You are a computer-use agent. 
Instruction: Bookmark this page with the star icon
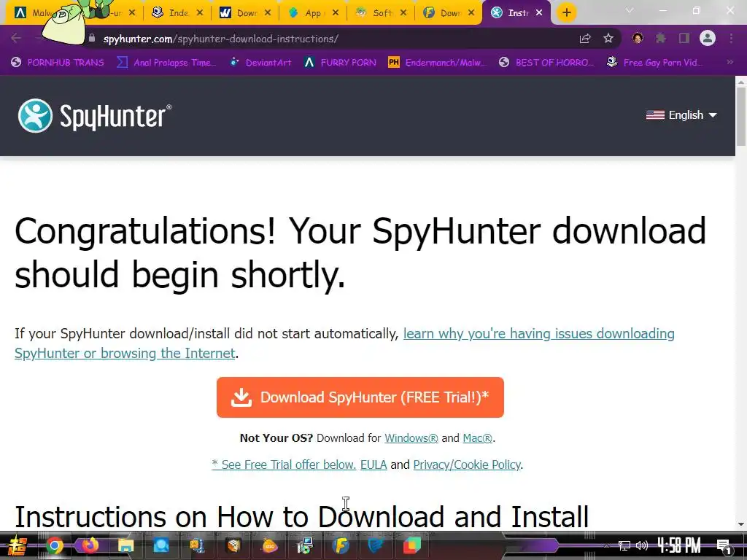click(x=608, y=39)
